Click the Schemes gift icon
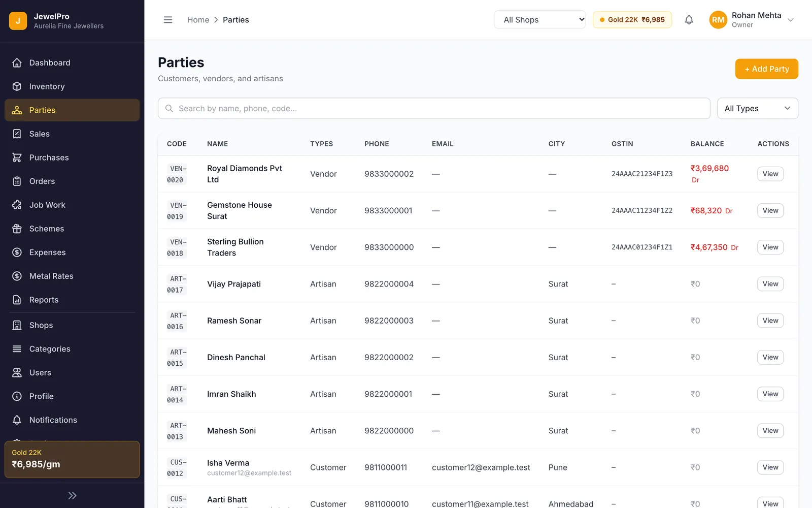Screen dimensions: 812x508 (x=17, y=229)
